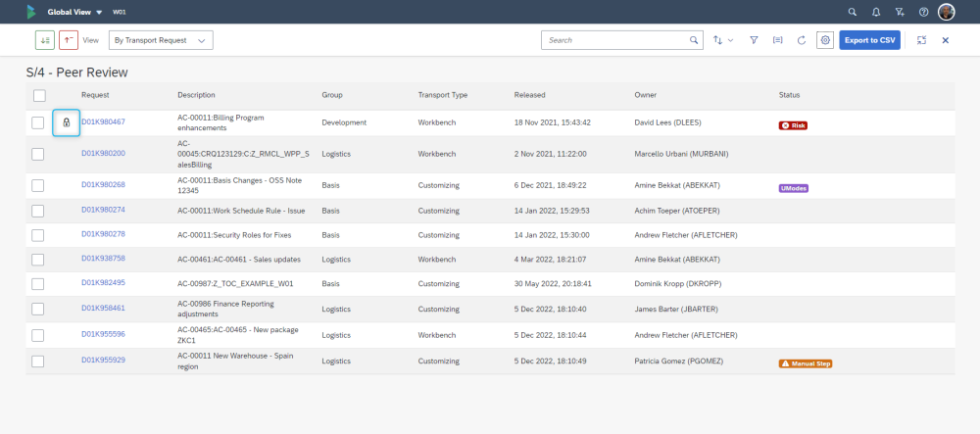Click the filter funnel in the toolbar
980x434 pixels.
(x=754, y=40)
